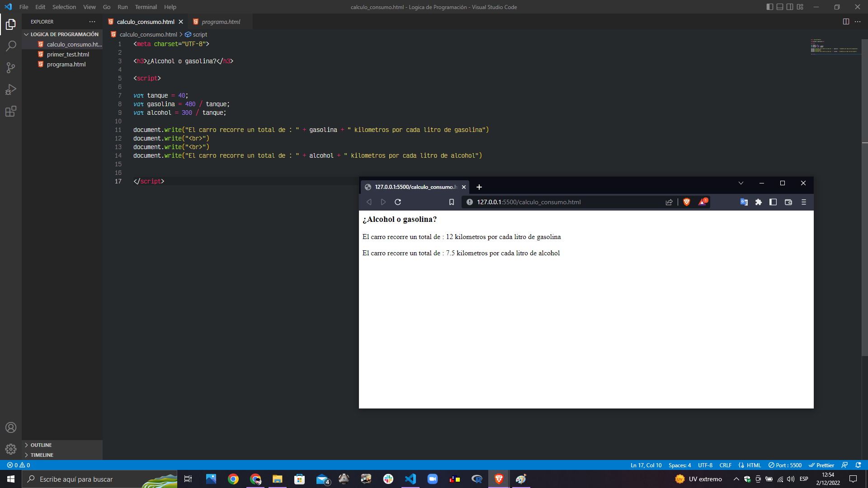Open Customize Layout in VS Code title bar
This screenshot has width=868, height=488.
coord(800,7)
